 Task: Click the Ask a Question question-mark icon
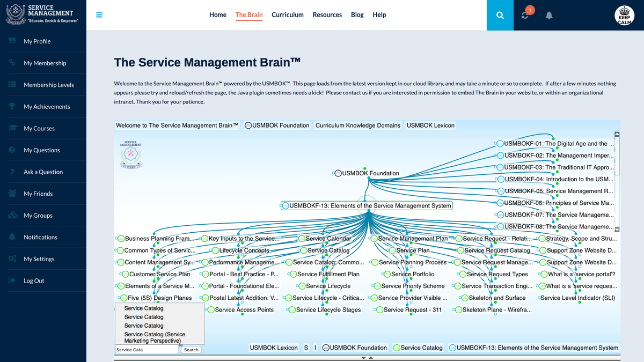click(x=12, y=172)
